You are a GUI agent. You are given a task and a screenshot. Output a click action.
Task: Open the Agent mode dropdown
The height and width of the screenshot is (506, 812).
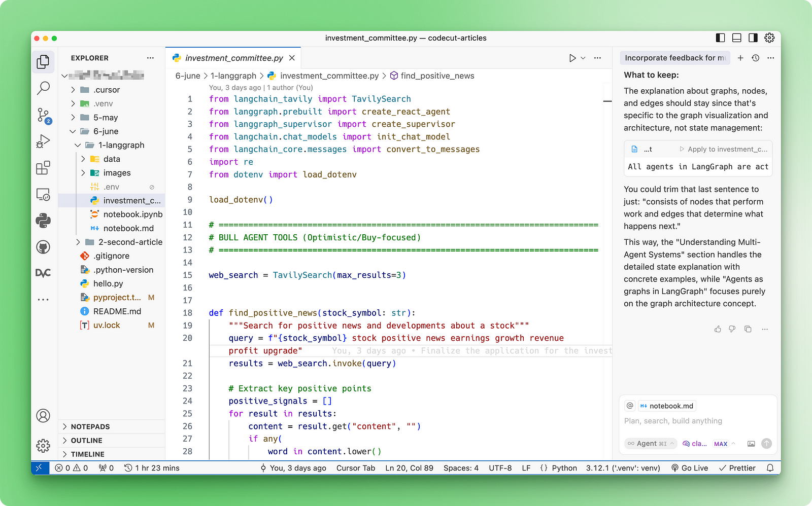[x=651, y=444]
